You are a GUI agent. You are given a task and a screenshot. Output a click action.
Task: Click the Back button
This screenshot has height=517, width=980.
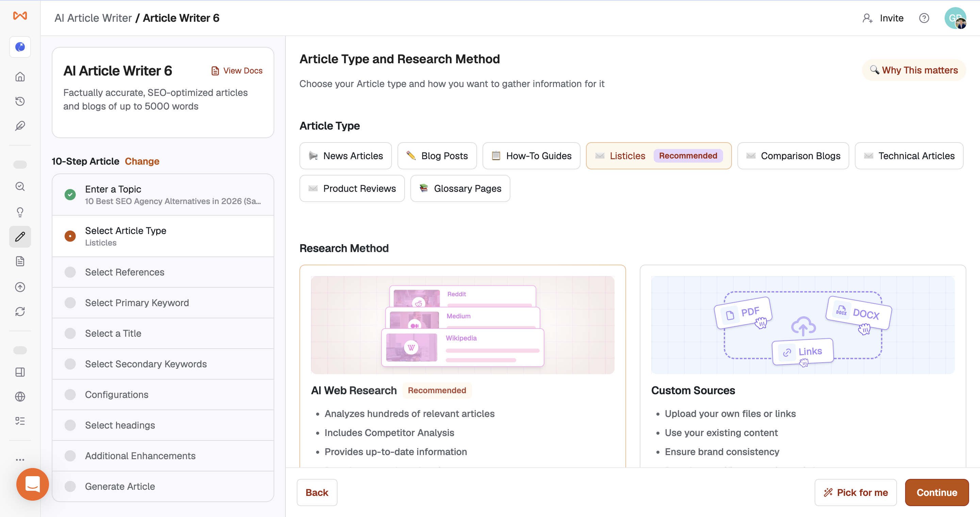pos(317,492)
